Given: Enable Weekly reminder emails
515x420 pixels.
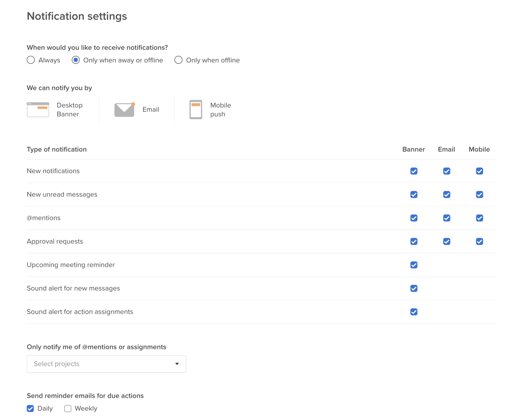Looking at the screenshot, I should (67, 408).
